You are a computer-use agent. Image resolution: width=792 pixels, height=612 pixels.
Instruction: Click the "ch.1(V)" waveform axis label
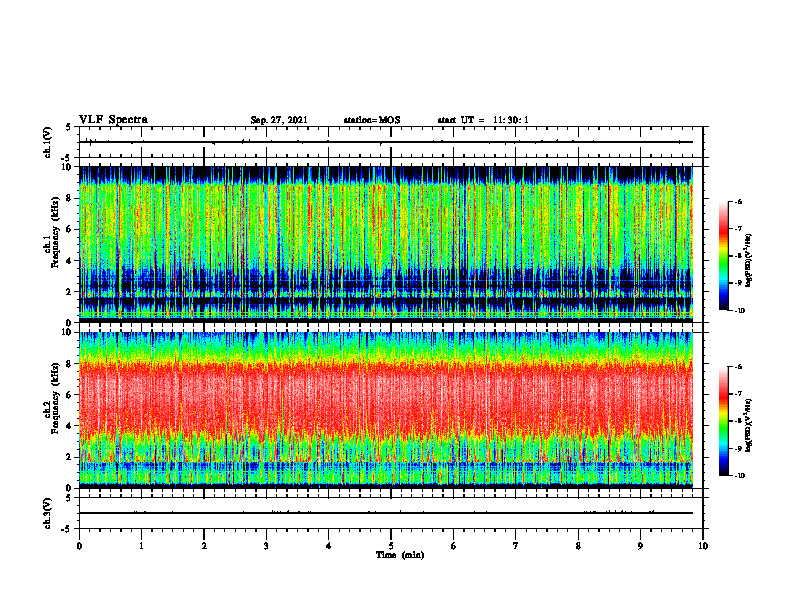coord(48,142)
